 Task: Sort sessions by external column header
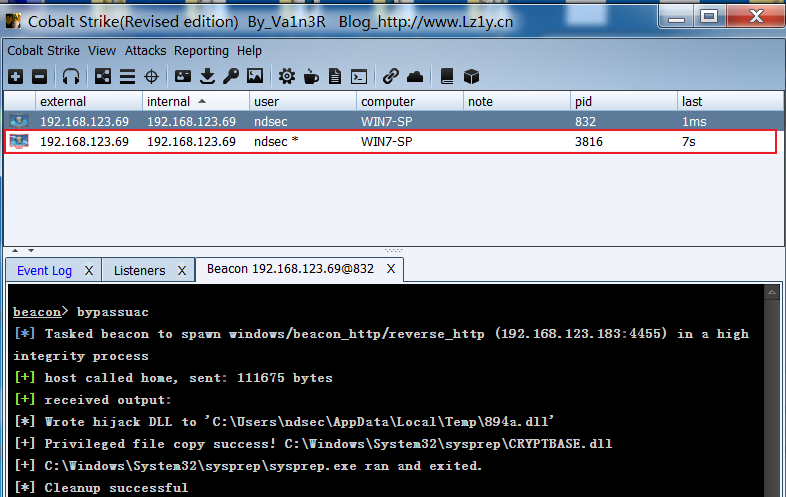(x=89, y=101)
